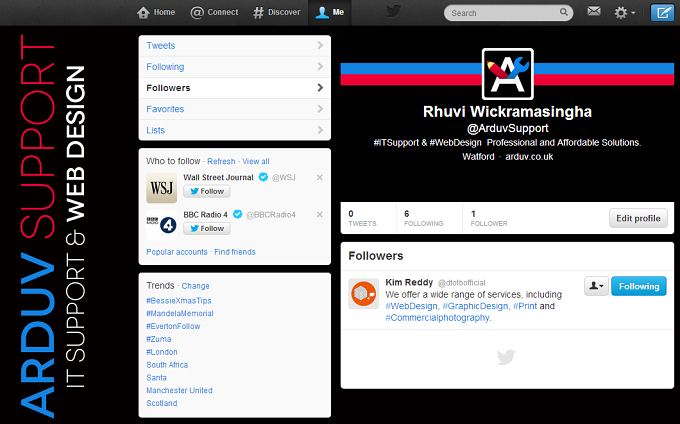Screen dimensions: 680x424
Task: Open Kim Reddy's avatar
Action: [363, 294]
